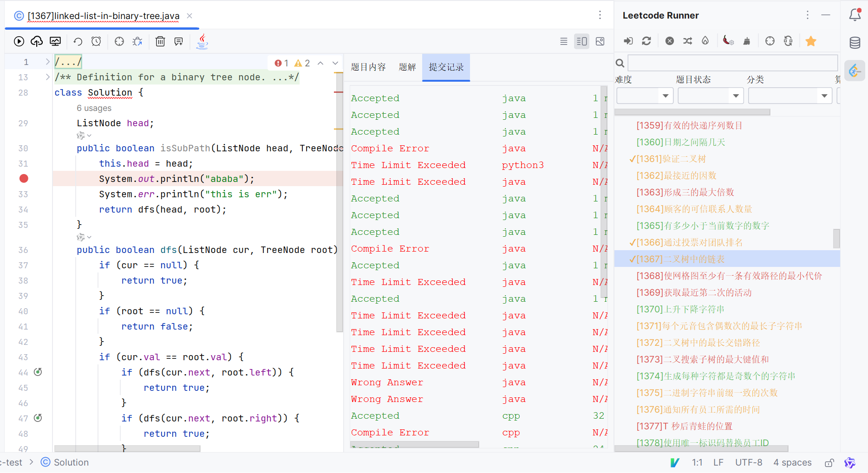The height and width of the screenshot is (473, 868).
Task: Click the yellow star favorites icon
Action: click(811, 41)
